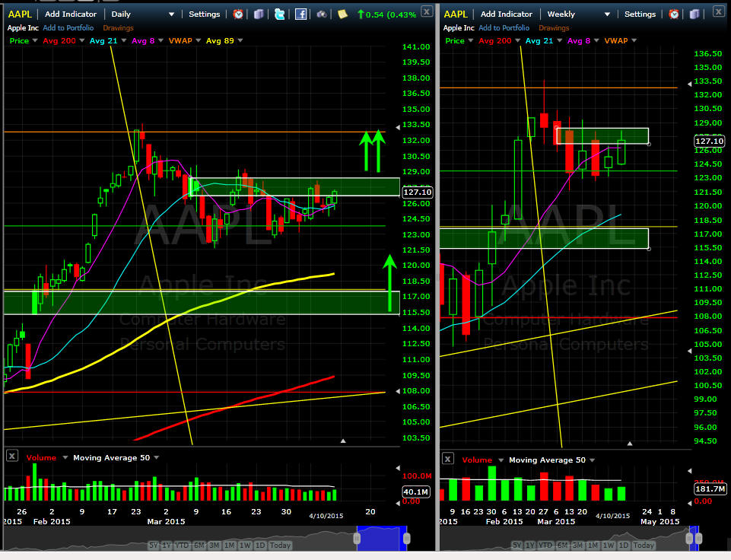
Task: Expand Volume options arrow in Daily chart
Action: click(x=65, y=457)
